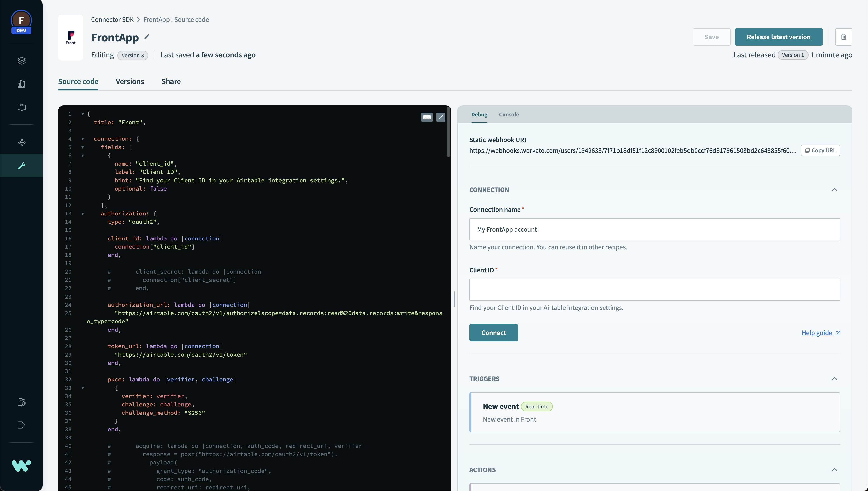868x491 pixels.
Task: Open the Library book icon in sidebar
Action: (21, 107)
